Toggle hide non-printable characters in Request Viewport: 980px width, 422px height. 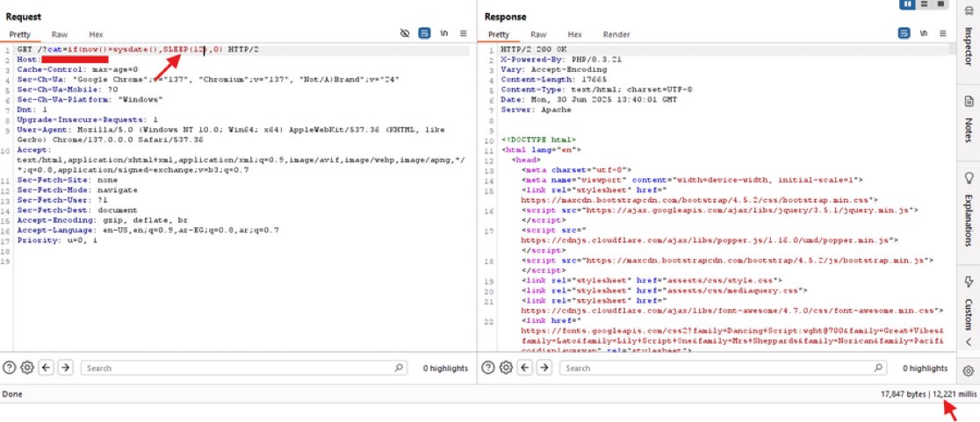tap(405, 33)
